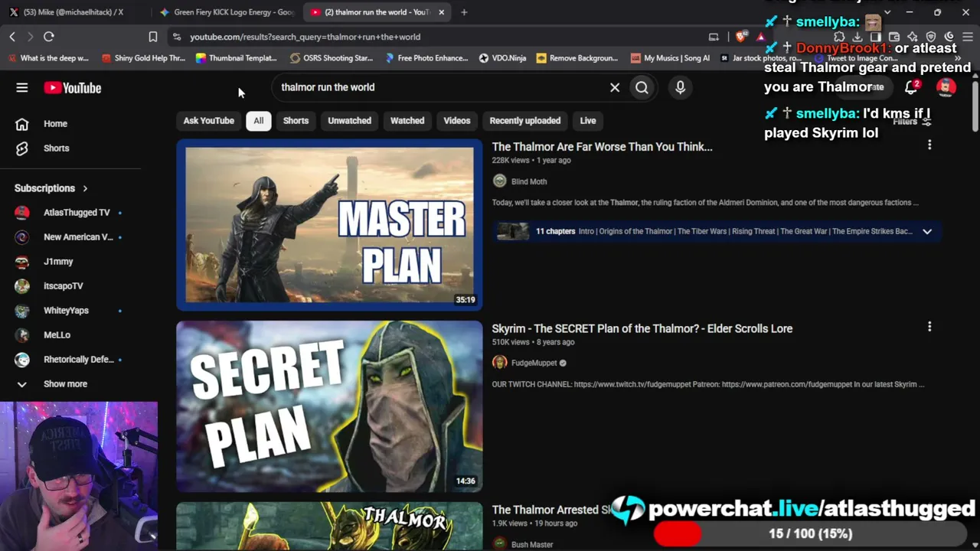Open the account avatar menu
The height and width of the screenshot is (551, 980).
(x=946, y=87)
